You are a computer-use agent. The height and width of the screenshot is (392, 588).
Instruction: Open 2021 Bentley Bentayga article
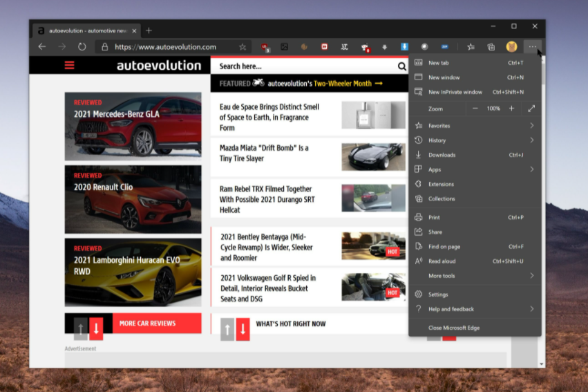tap(267, 248)
